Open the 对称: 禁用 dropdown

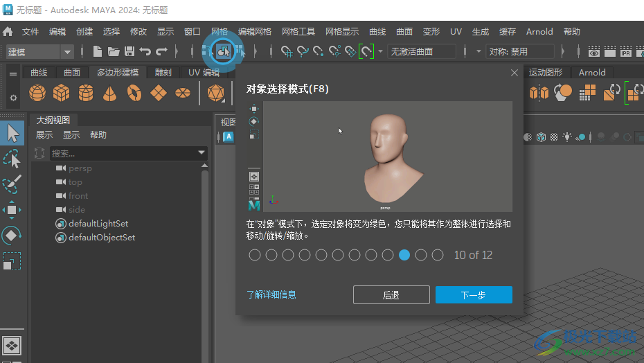[x=520, y=51]
